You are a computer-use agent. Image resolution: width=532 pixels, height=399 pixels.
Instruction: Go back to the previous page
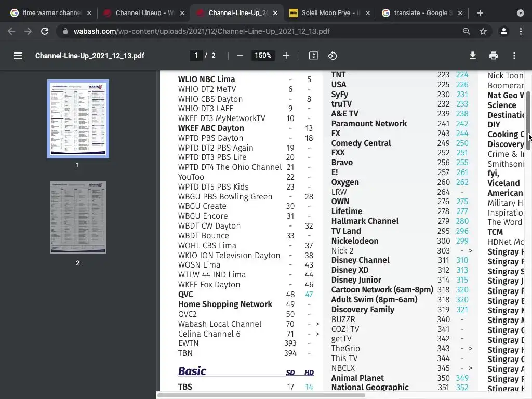click(11, 31)
